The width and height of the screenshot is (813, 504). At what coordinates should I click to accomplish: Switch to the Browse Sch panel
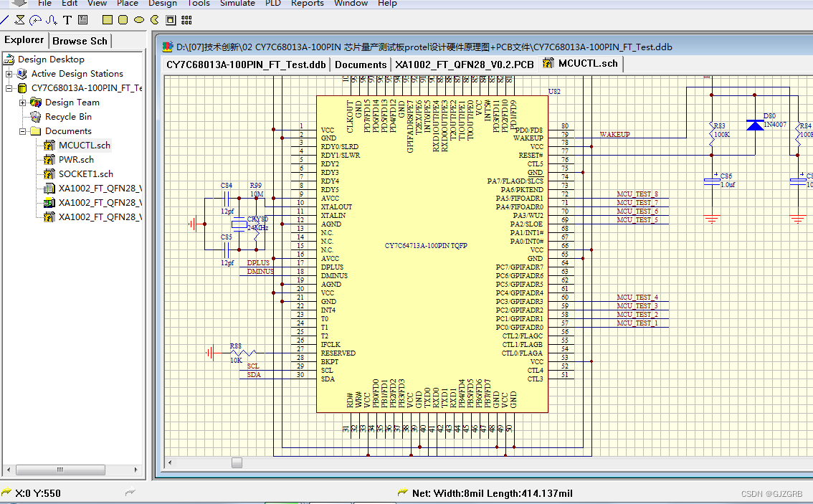click(x=80, y=41)
